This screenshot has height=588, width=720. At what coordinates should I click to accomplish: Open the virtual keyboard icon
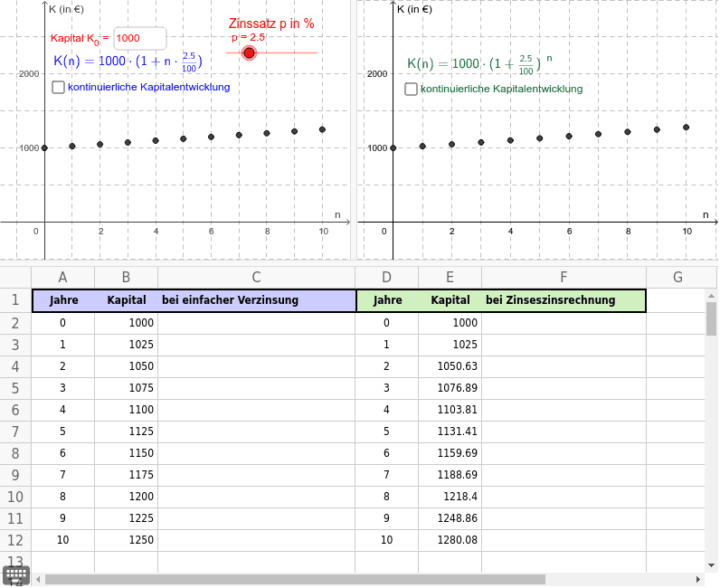pos(16,574)
